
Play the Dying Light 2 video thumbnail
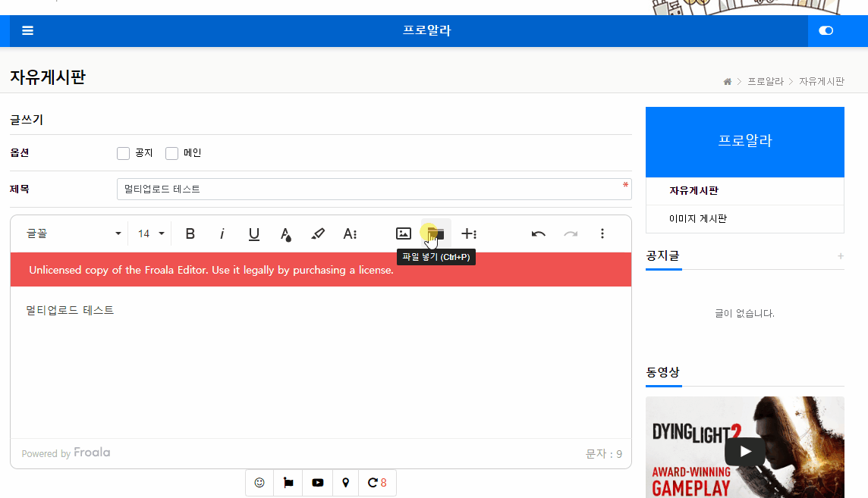(744, 450)
